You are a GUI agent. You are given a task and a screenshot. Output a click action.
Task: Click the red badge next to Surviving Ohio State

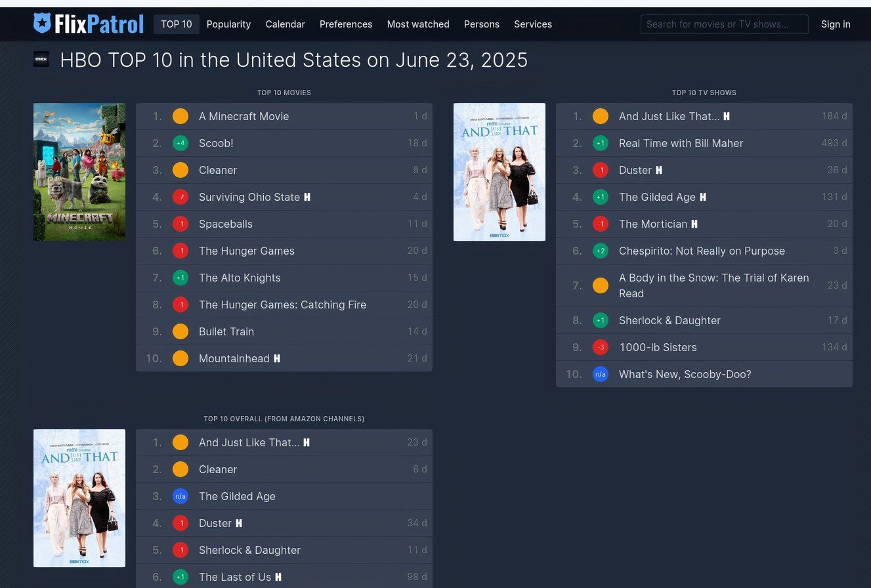point(181,197)
